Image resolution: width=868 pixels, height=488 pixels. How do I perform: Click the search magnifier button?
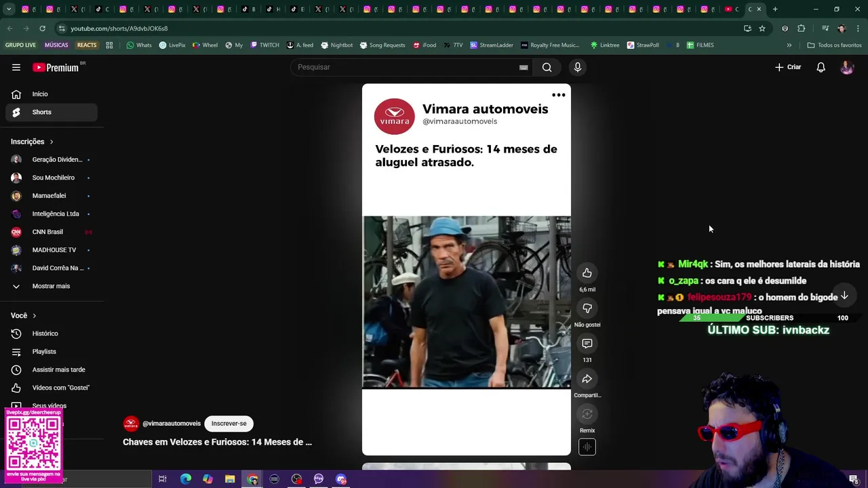click(x=547, y=67)
